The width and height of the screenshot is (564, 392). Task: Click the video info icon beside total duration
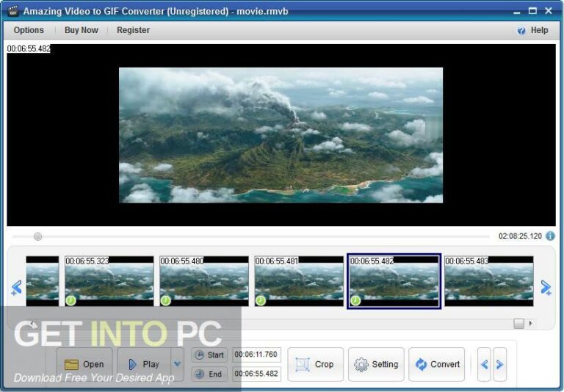550,236
